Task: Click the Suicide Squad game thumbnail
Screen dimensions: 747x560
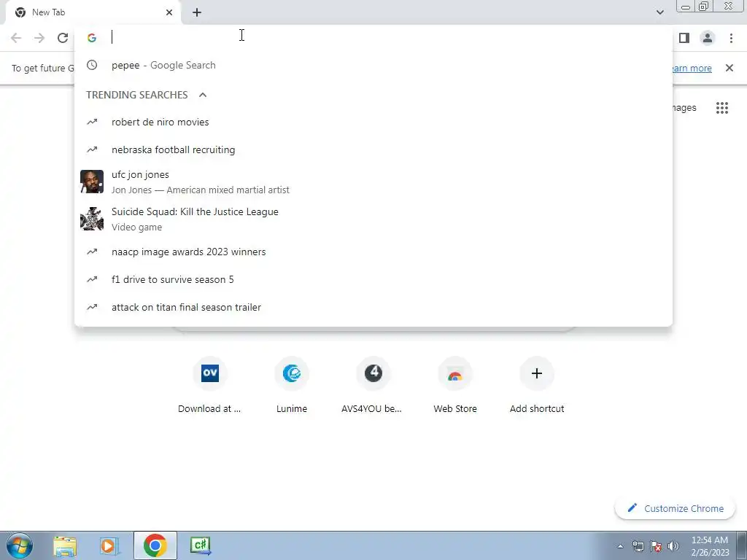Action: coord(92,219)
